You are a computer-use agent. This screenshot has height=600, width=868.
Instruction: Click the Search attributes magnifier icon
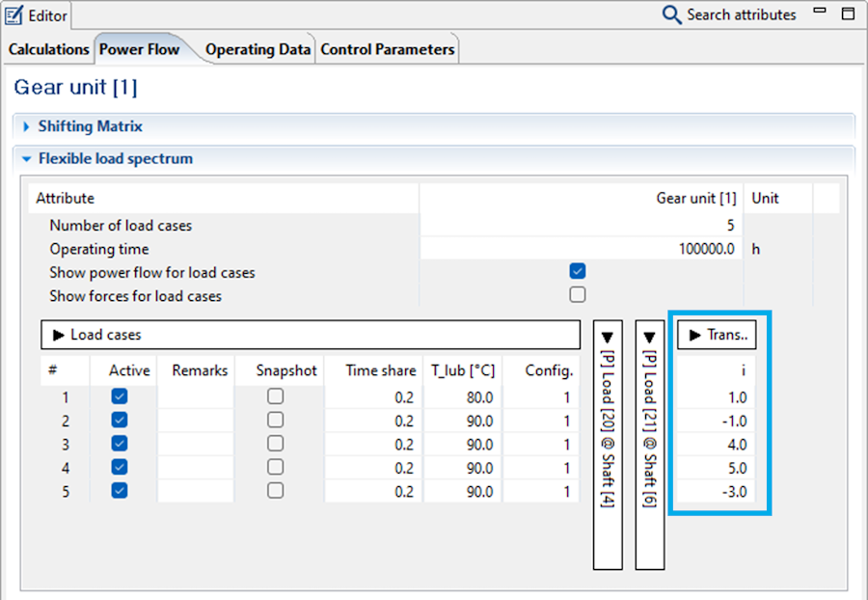tap(671, 14)
